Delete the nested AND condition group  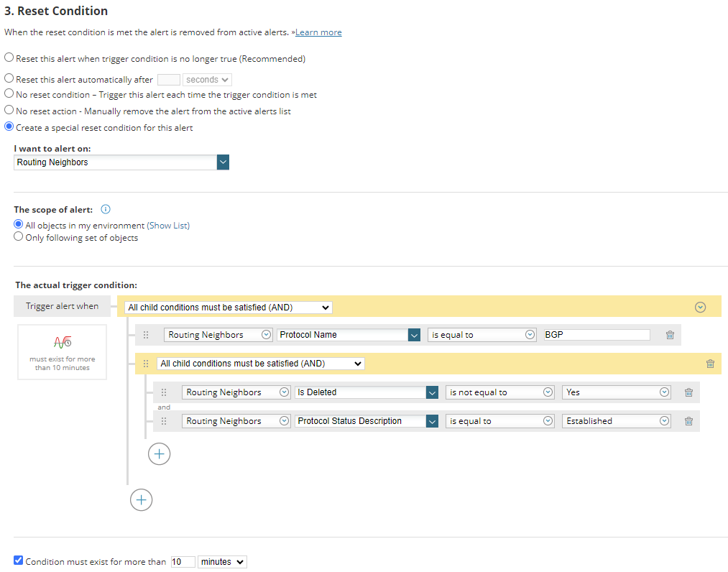pyautogui.click(x=710, y=364)
